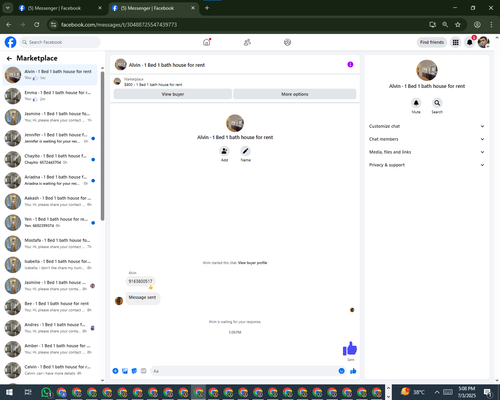
Task: Open the Chrome tab search dropdown
Action: 7,8
